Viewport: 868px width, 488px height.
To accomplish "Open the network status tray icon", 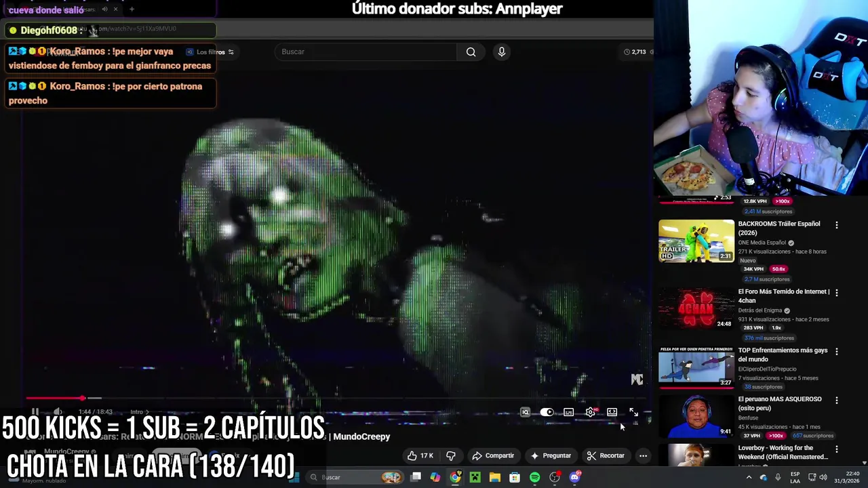I will 812,477.
